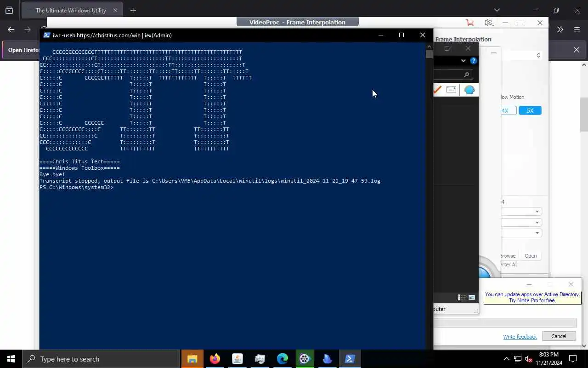Dismiss the Firefox notification bar
This screenshot has width=588, height=368.
(577, 50)
